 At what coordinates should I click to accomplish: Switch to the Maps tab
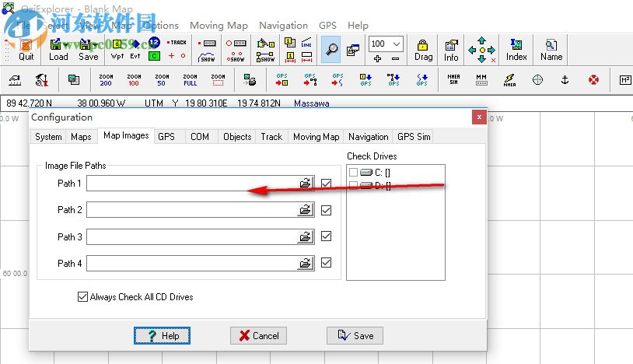(x=81, y=137)
